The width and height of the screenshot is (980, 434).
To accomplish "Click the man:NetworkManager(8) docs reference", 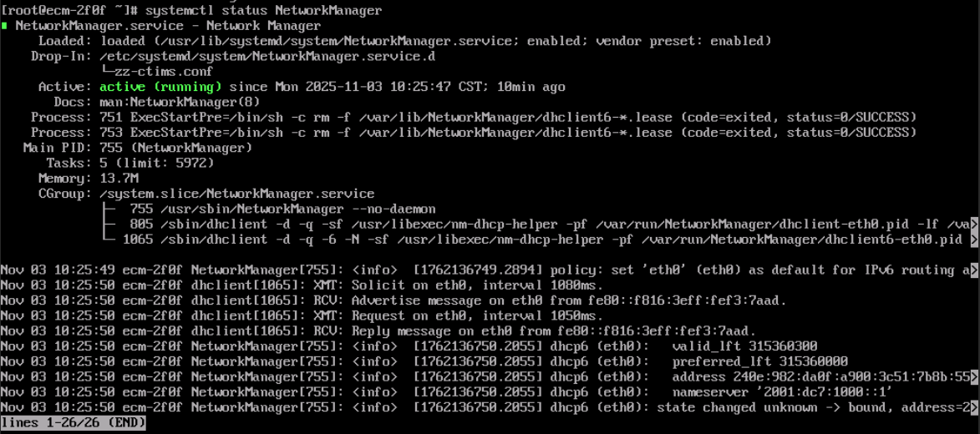I will (180, 102).
